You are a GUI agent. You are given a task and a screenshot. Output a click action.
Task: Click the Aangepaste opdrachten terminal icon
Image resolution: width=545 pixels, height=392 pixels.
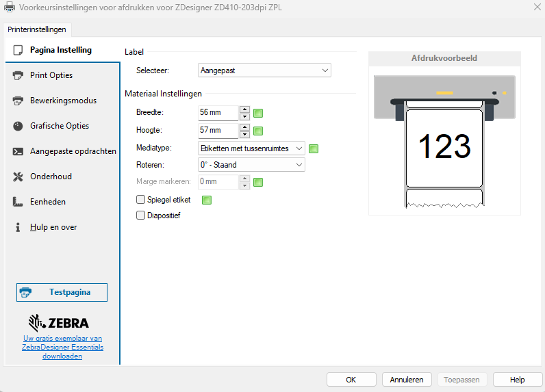coord(18,151)
